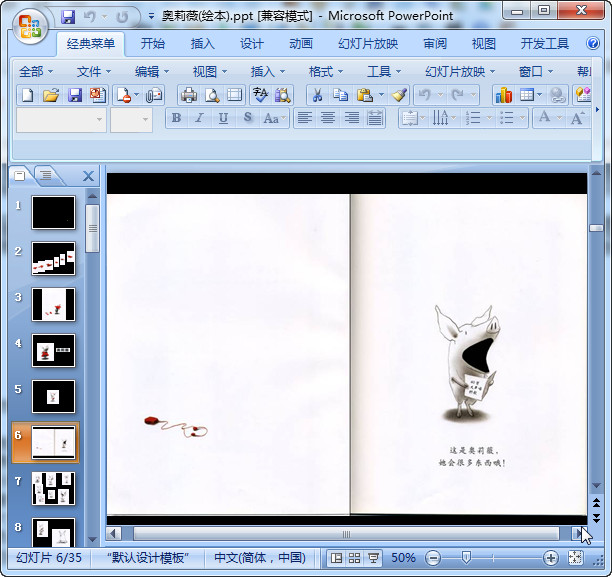The image size is (612, 577).
Task: Click the Insert Hyperlink globe icon
Action: coord(557,95)
